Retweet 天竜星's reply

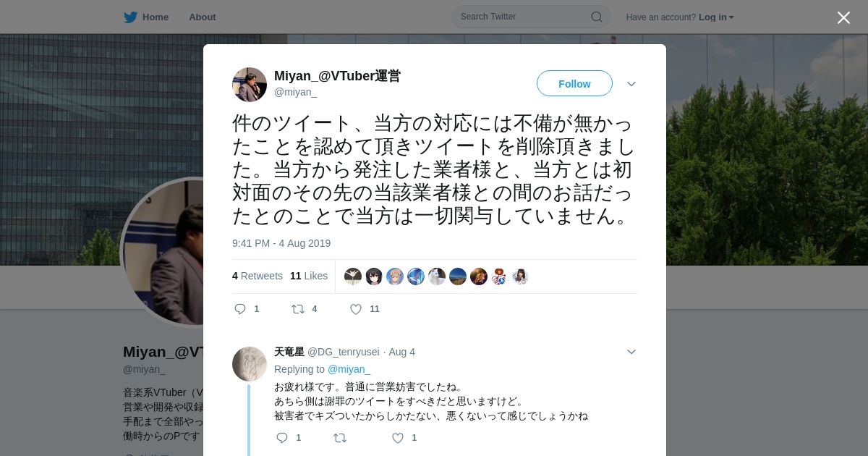pyautogui.click(x=340, y=438)
